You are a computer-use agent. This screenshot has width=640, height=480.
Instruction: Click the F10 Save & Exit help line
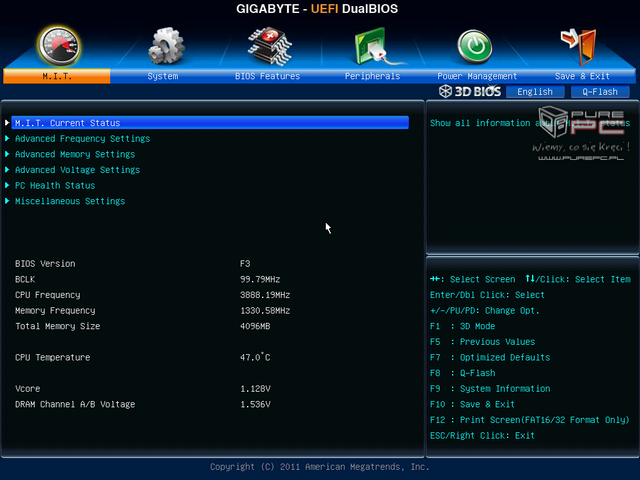pyautogui.click(x=472, y=404)
